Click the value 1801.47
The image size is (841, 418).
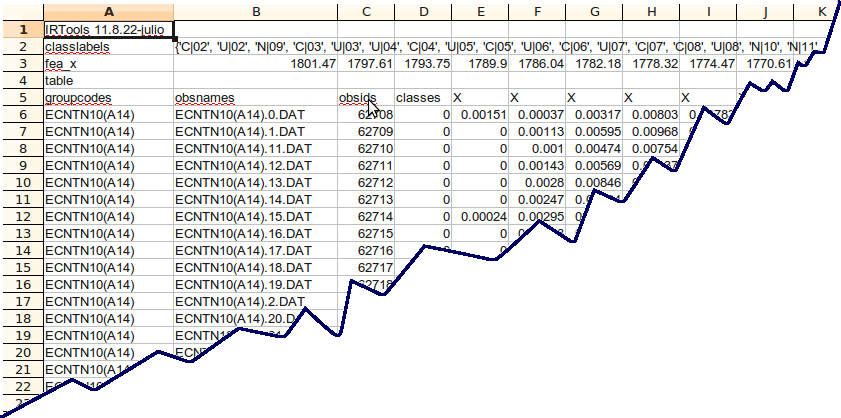(x=256, y=64)
